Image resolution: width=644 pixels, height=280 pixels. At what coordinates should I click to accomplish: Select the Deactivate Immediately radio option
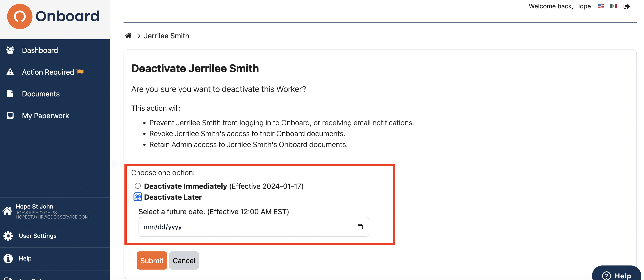[x=138, y=186]
